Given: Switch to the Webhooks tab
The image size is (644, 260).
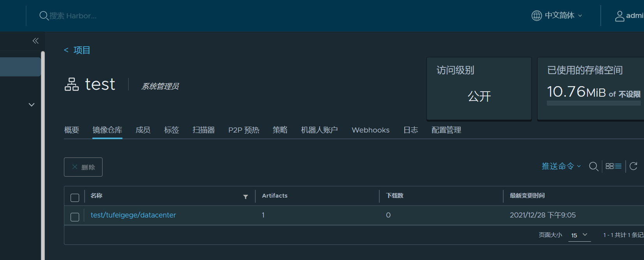Looking at the screenshot, I should [x=371, y=130].
